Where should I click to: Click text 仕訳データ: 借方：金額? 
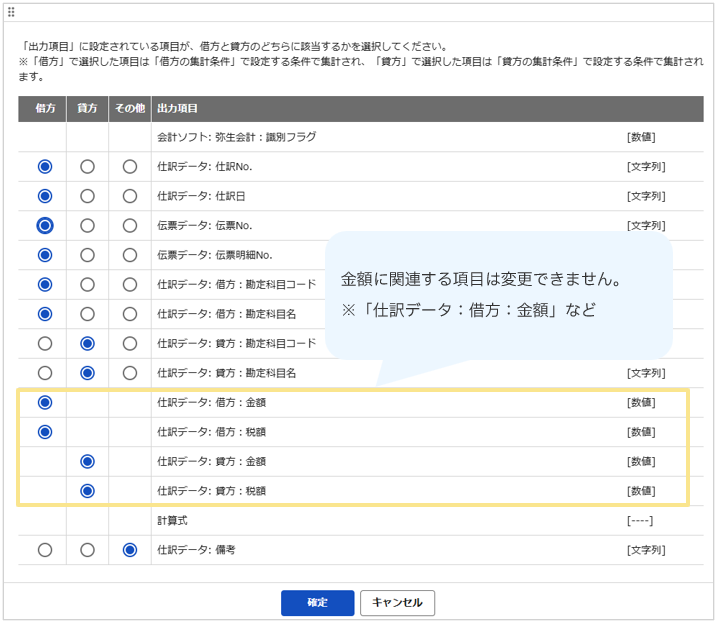point(211,403)
